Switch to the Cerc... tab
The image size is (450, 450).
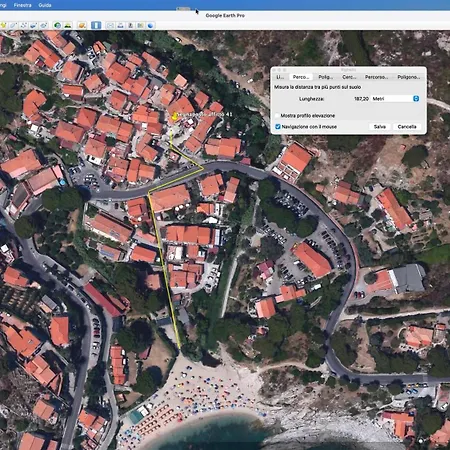click(349, 77)
